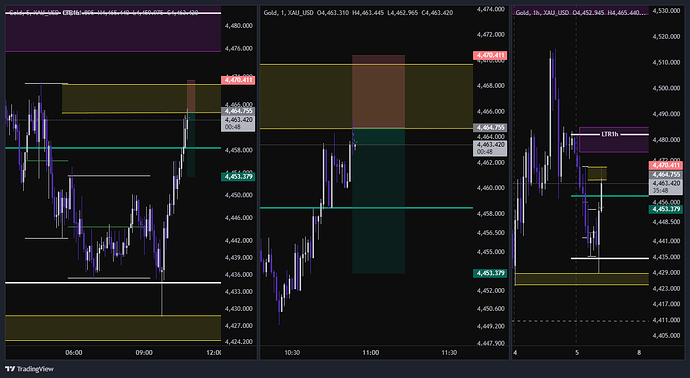Select the red 4,470.411 label in 1-minute chart

490,55
